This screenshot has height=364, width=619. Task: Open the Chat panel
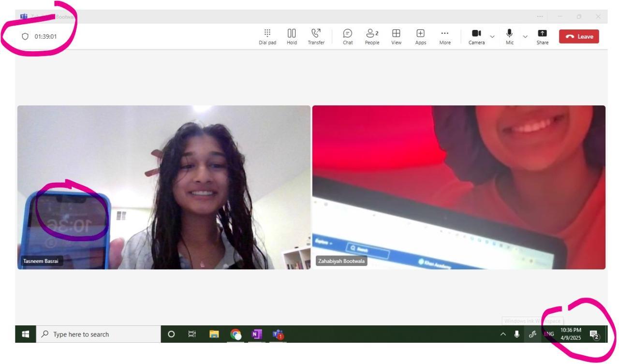(348, 36)
